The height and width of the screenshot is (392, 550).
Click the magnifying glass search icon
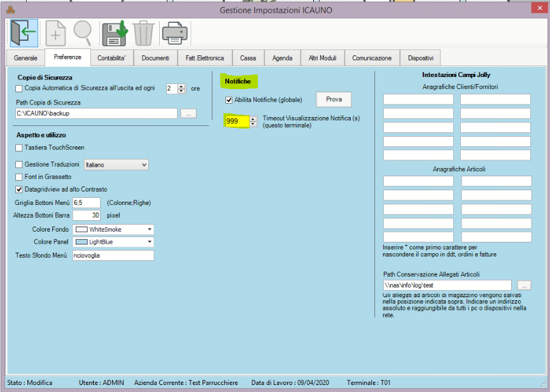coord(83,32)
